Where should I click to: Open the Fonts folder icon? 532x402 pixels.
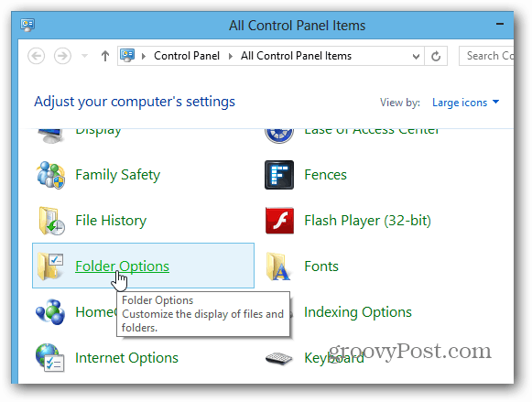[278, 266]
